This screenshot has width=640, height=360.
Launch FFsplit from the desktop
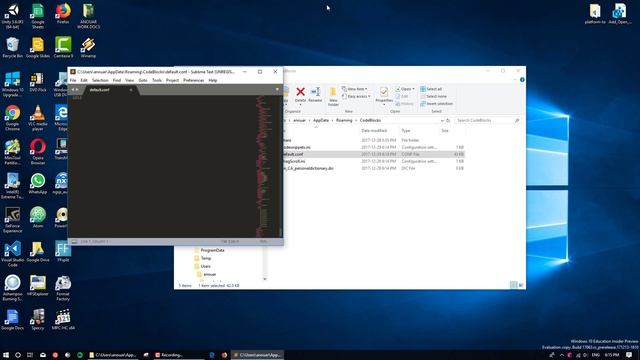coord(63,251)
